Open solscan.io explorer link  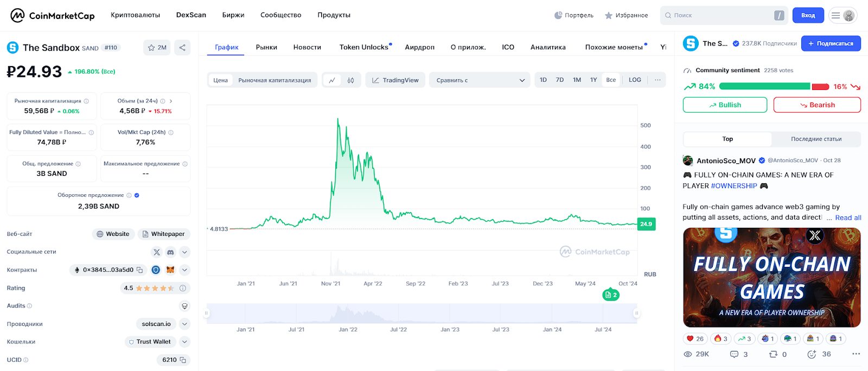[156, 324]
